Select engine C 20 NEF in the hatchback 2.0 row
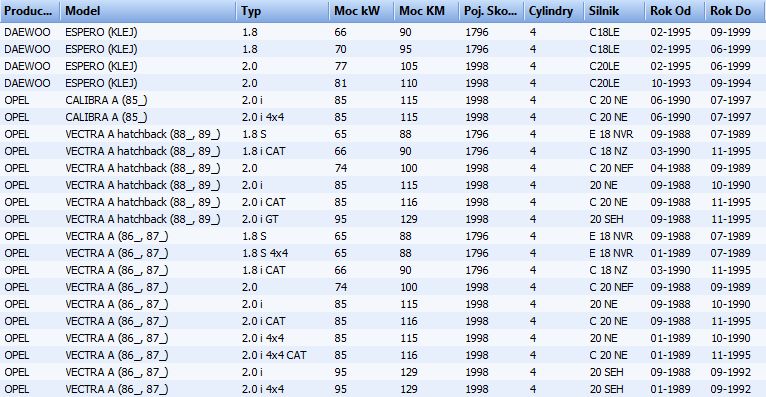 pos(611,168)
